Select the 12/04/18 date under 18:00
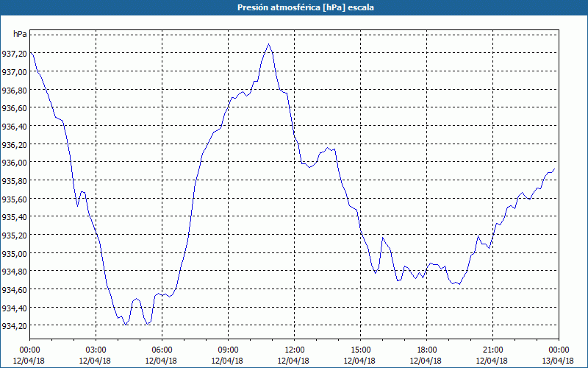Image resolution: width=588 pixels, height=368 pixels. 426,361
